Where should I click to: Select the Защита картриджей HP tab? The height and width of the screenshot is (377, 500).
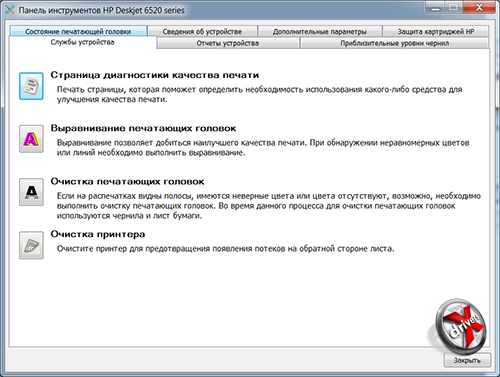click(436, 31)
